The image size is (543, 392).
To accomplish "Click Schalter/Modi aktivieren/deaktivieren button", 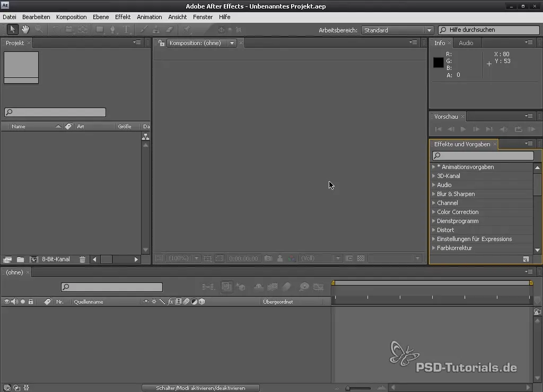I will pyautogui.click(x=200, y=388).
